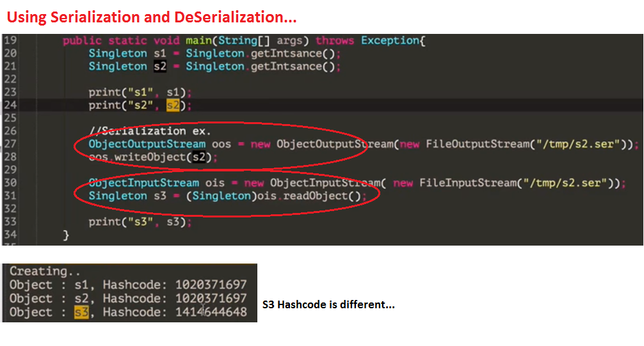Image resolution: width=644 pixels, height=346 pixels.
Task: Click 'FileInputStream' on line 30
Action: [468, 183]
